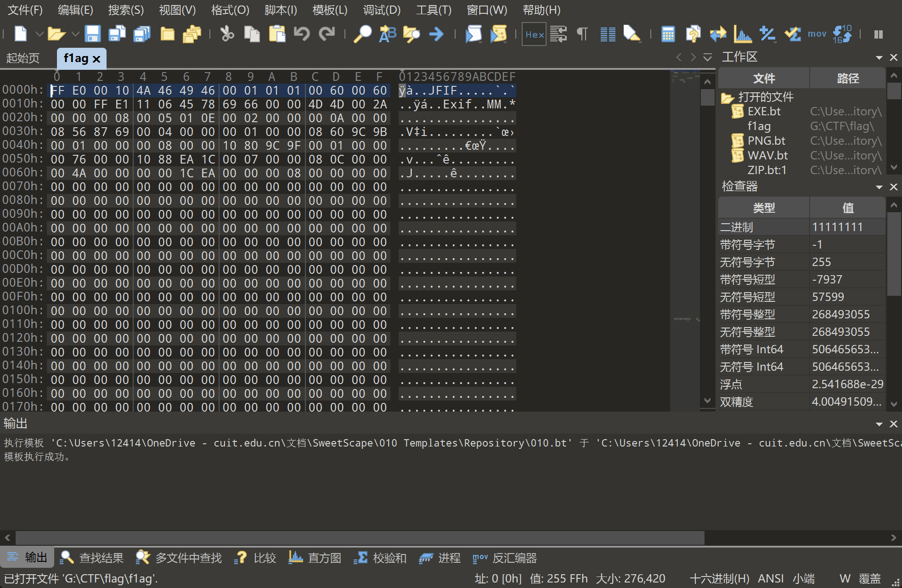The width and height of the screenshot is (902, 588).
Task: Open the Calculator tool
Action: point(668,34)
